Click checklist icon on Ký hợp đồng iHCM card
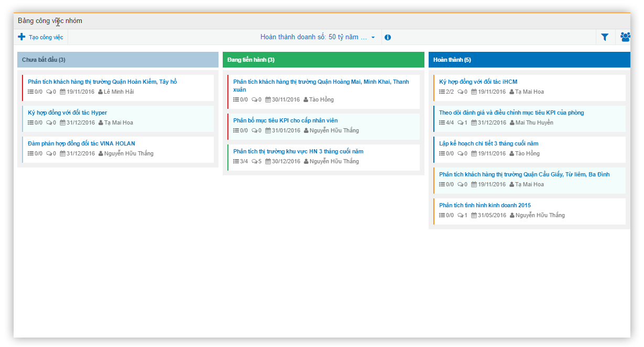Viewport: 644px width, 347px height. (x=442, y=92)
